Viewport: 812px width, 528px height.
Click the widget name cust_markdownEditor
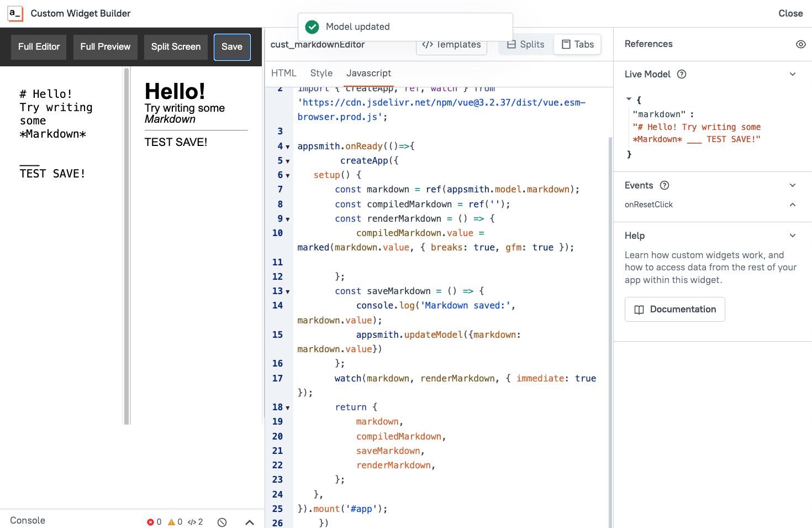pos(318,44)
